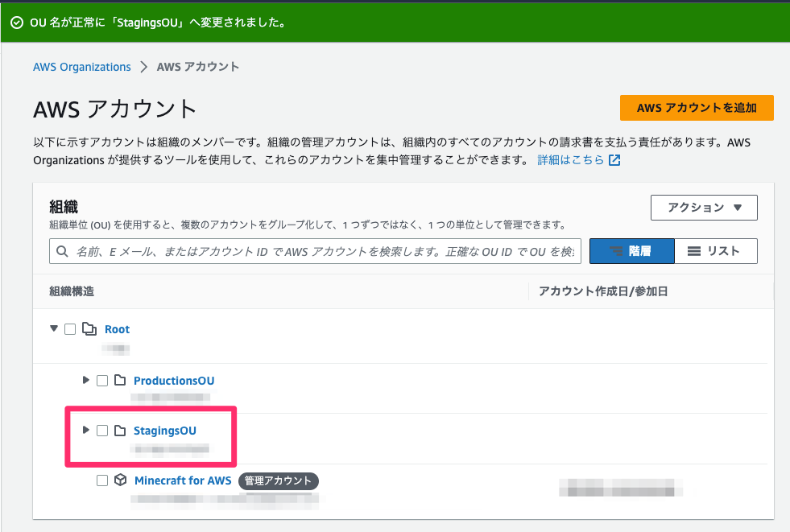Tick the Minecraft for AWS checkbox
Viewport: 790px width, 532px height.
tap(102, 480)
